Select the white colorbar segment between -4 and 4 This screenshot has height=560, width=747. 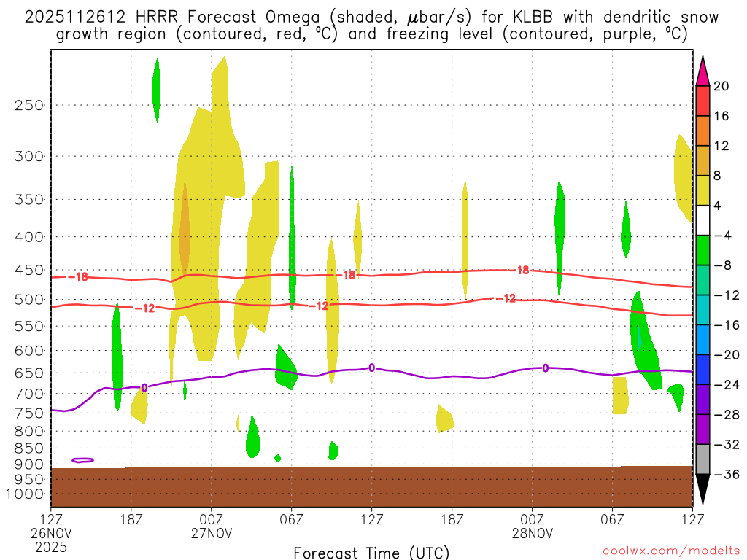coord(703,220)
